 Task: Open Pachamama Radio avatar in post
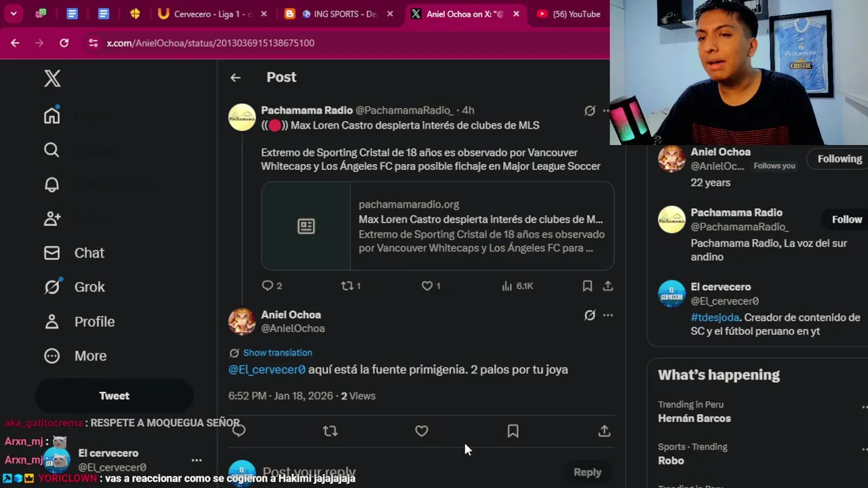click(x=241, y=117)
